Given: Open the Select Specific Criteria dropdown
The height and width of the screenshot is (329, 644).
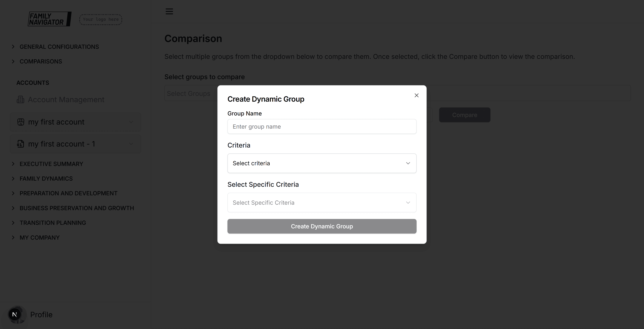Looking at the screenshot, I should pos(322,202).
